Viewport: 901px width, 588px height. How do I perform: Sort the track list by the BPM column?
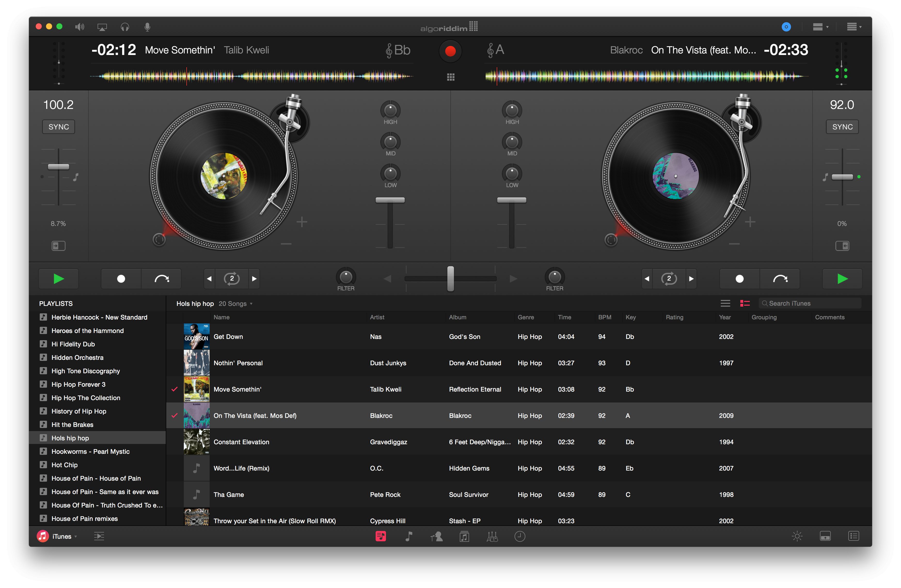pyautogui.click(x=605, y=317)
